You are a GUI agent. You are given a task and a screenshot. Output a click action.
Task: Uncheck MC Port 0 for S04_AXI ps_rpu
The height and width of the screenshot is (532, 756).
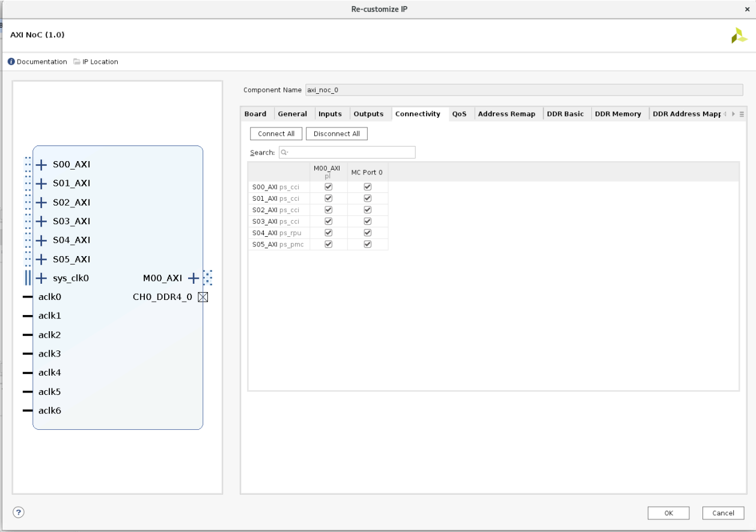tap(367, 233)
